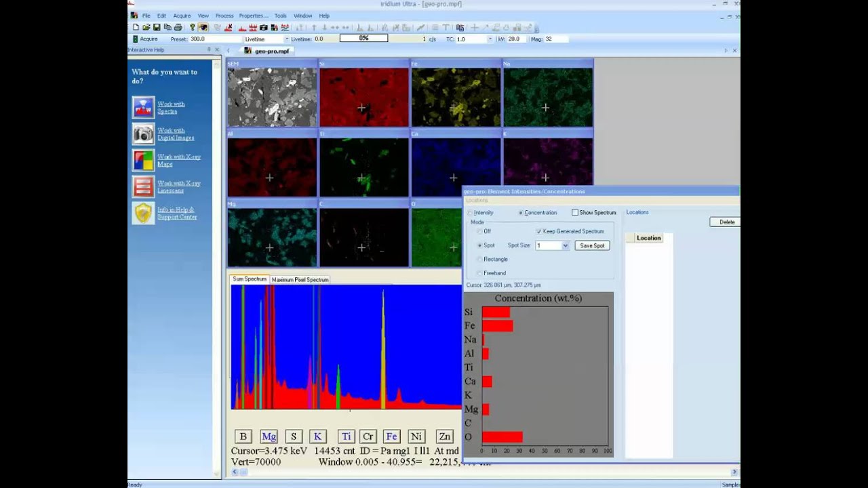
Task: Open the Acquire menu
Action: pyautogui.click(x=182, y=16)
